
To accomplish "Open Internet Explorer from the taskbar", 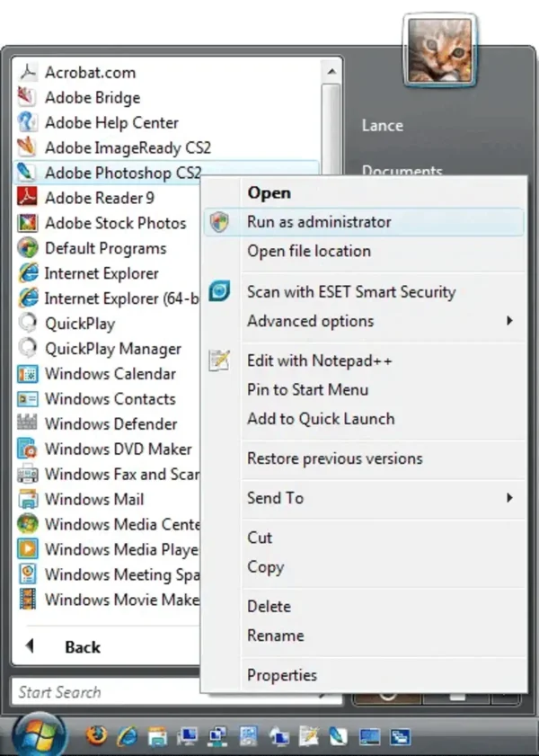I will 128,734.
